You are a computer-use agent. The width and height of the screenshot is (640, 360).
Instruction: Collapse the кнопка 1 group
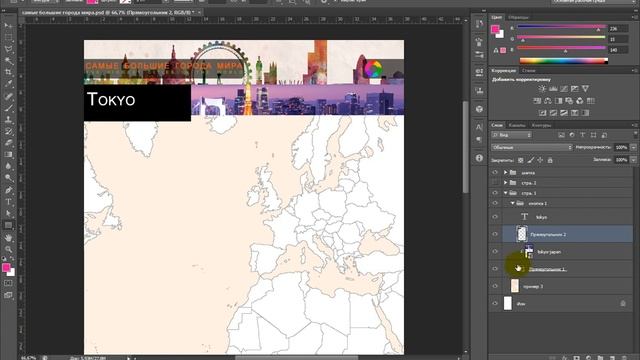[x=513, y=203]
